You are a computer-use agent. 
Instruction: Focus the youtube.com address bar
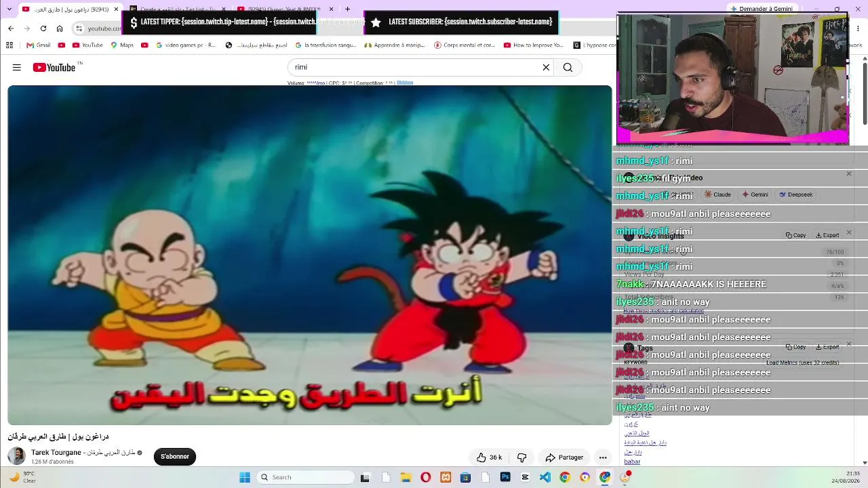(104, 28)
